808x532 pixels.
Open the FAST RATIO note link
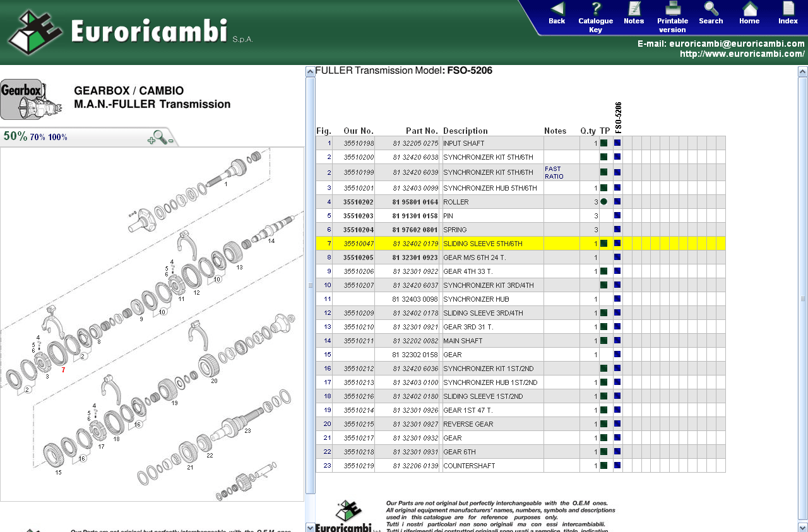point(553,172)
